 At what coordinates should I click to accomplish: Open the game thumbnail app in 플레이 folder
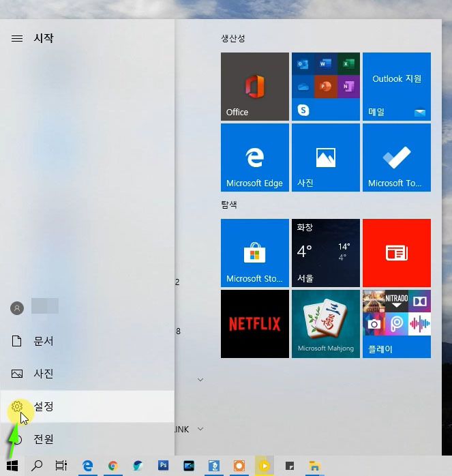pos(374,301)
